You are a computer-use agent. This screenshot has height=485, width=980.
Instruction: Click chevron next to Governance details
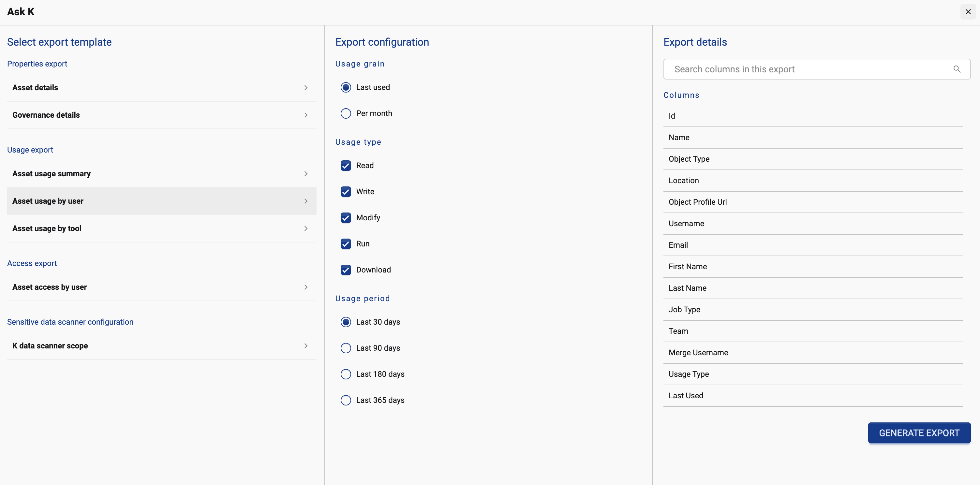tap(306, 115)
